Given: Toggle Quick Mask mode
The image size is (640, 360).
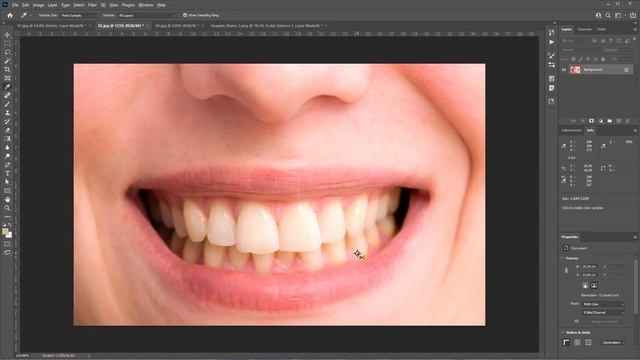Looking at the screenshot, I should (x=7, y=244).
